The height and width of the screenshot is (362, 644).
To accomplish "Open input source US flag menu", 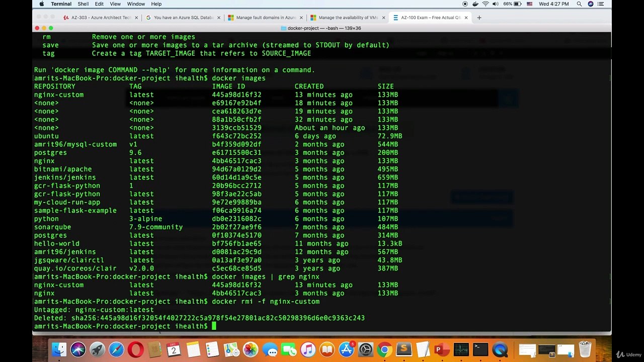I will 530,4.
